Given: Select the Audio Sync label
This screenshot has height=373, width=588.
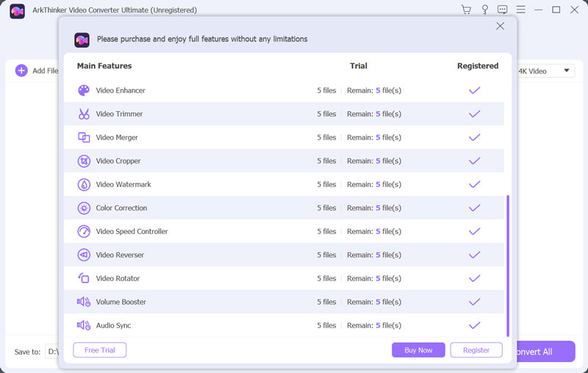Looking at the screenshot, I should coord(113,325).
